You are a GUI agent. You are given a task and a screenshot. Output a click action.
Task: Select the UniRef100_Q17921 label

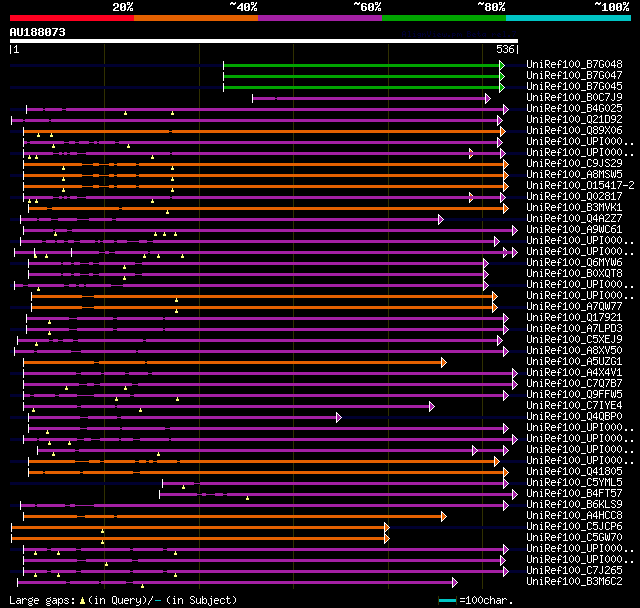point(574,317)
